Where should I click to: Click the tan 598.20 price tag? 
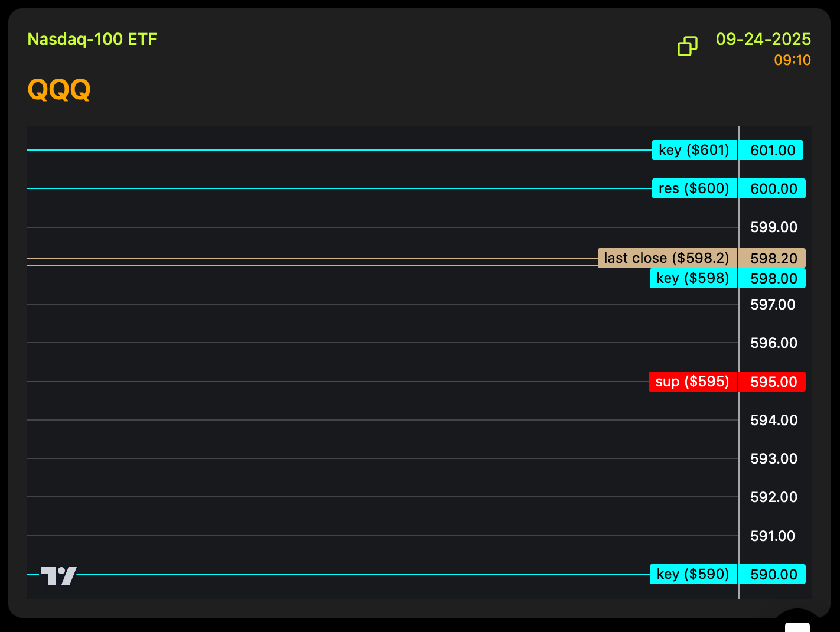[773, 259]
